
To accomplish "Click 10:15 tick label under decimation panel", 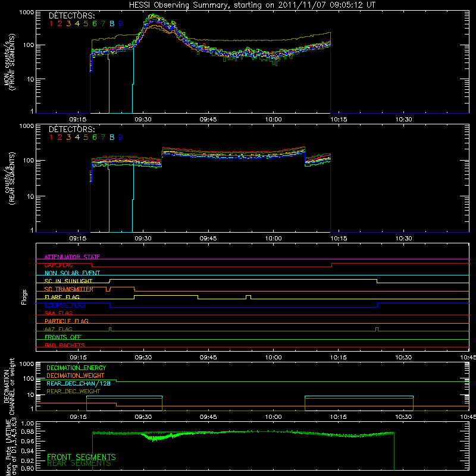I will tap(339, 417).
